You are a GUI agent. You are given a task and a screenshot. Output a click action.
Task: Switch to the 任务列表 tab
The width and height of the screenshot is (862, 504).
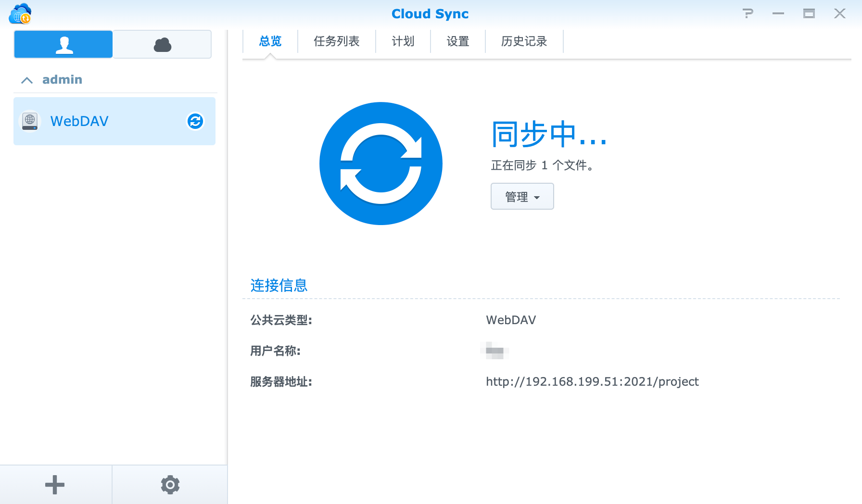[336, 41]
